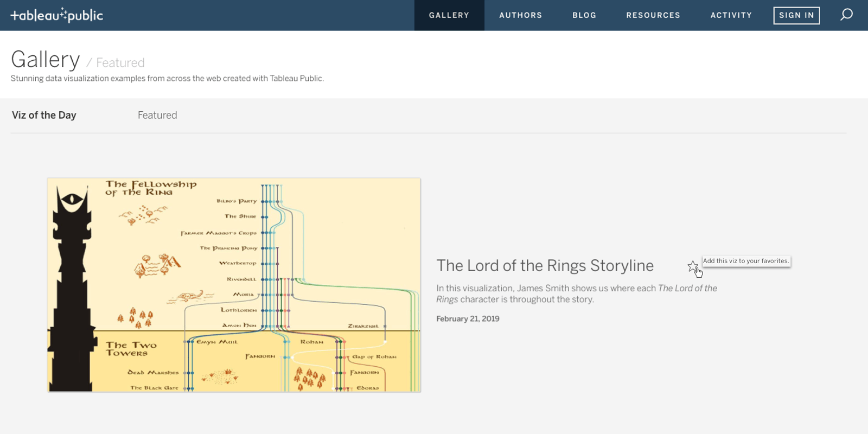Click the Featured breadcrumb next to Gallery
The width and height of the screenshot is (868, 434).
120,63
